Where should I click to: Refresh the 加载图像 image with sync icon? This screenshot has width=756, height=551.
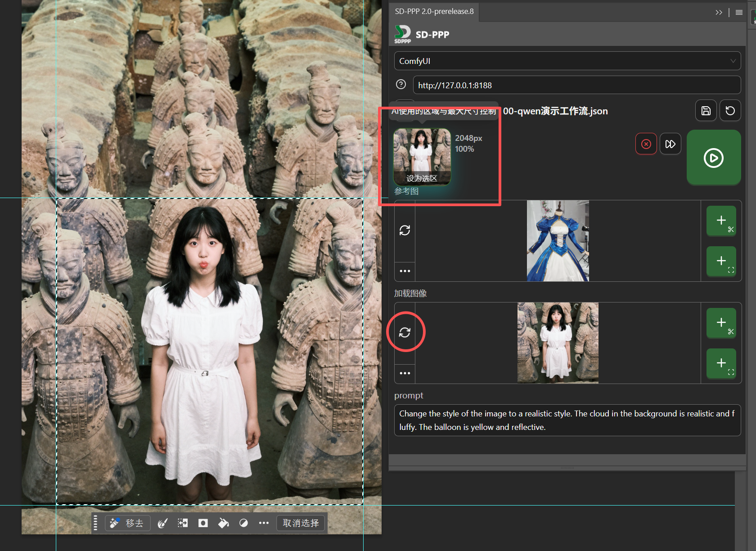click(x=405, y=332)
